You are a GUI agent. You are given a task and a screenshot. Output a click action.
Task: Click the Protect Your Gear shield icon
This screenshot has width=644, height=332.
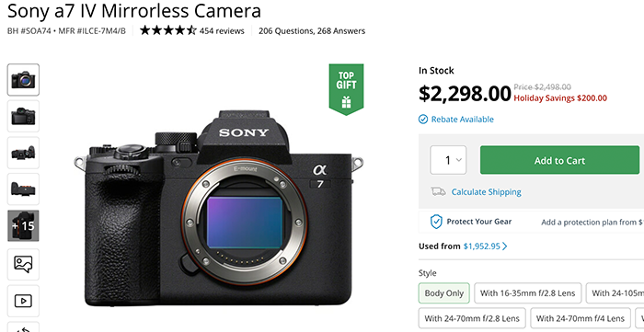coord(436,222)
